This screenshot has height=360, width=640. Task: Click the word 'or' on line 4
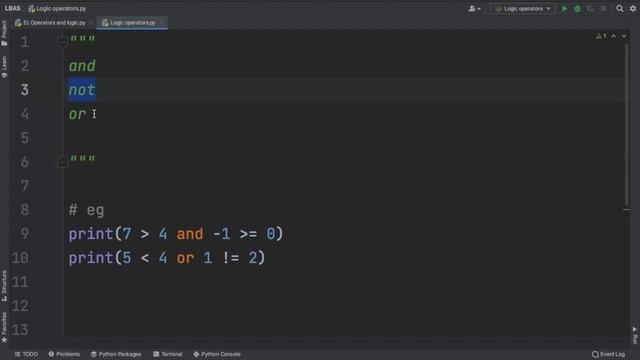click(x=78, y=114)
